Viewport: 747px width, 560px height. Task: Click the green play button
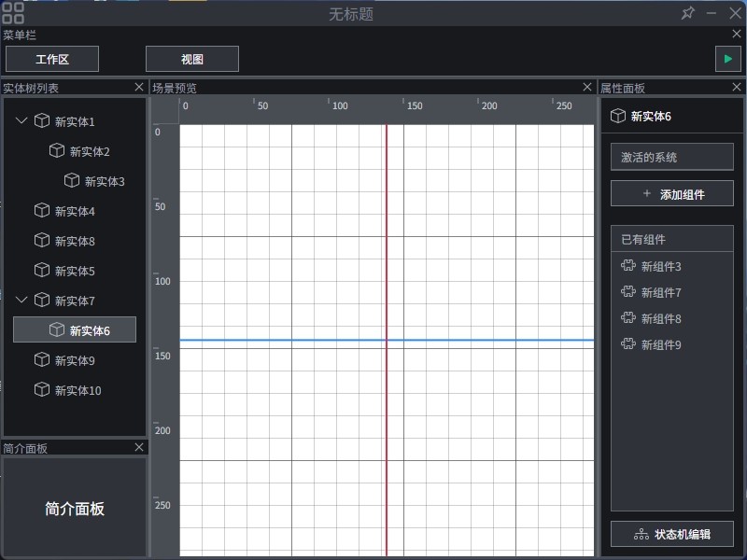point(728,59)
